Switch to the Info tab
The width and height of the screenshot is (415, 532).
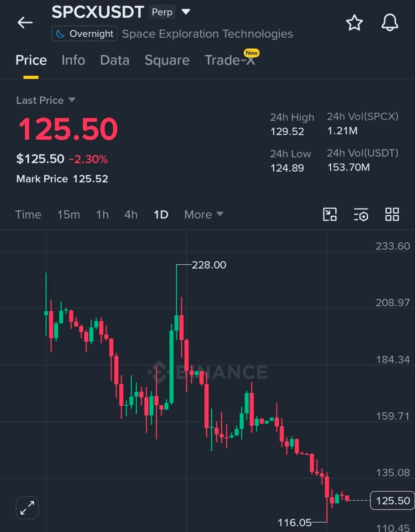(x=73, y=60)
